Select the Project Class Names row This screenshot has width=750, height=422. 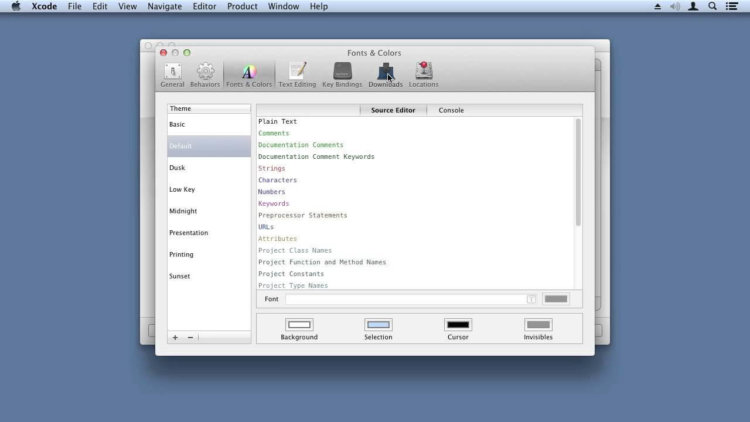[x=416, y=251]
